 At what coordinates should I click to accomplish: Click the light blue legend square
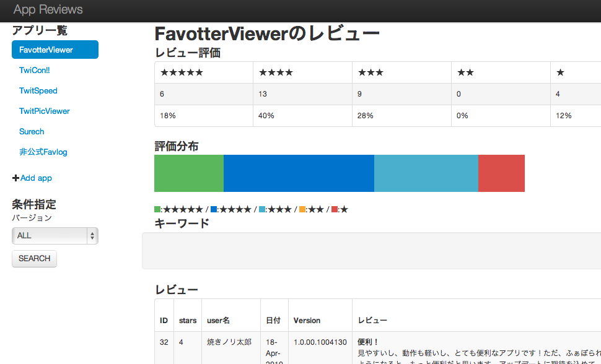tap(262, 209)
